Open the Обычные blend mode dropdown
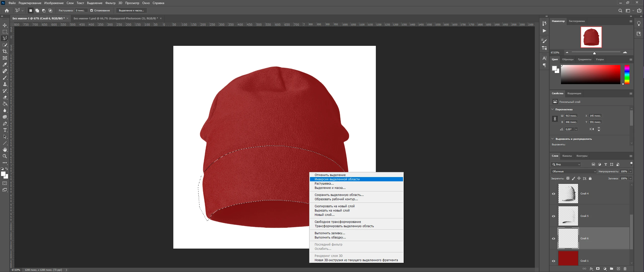644x272 pixels. click(573, 172)
